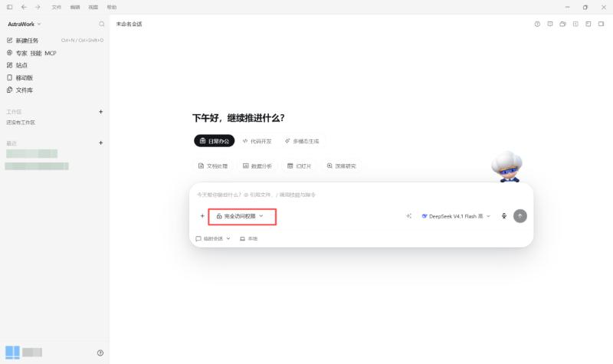Click the 未命名会话 conversation title
The width and height of the screenshot is (613, 364).
pyautogui.click(x=129, y=25)
